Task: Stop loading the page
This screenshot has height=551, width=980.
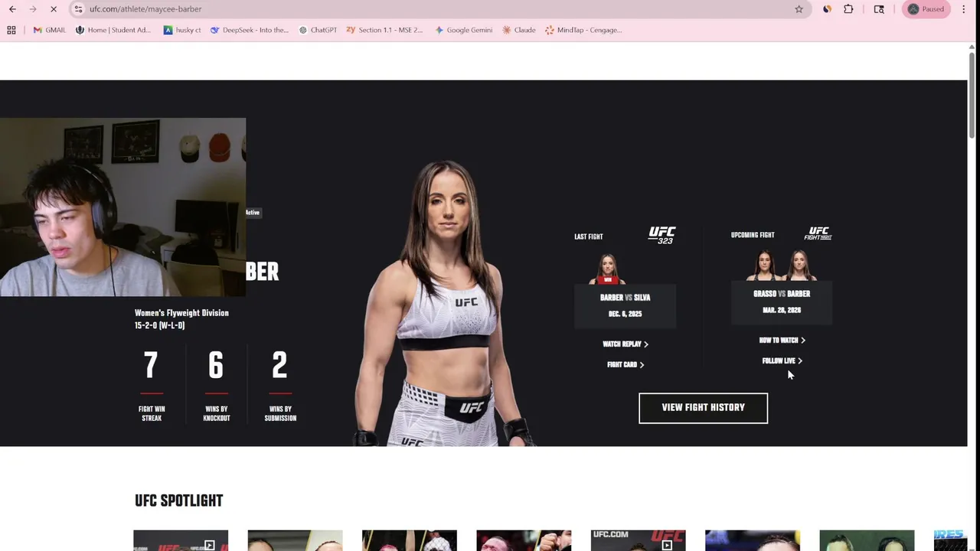Action: [x=54, y=9]
